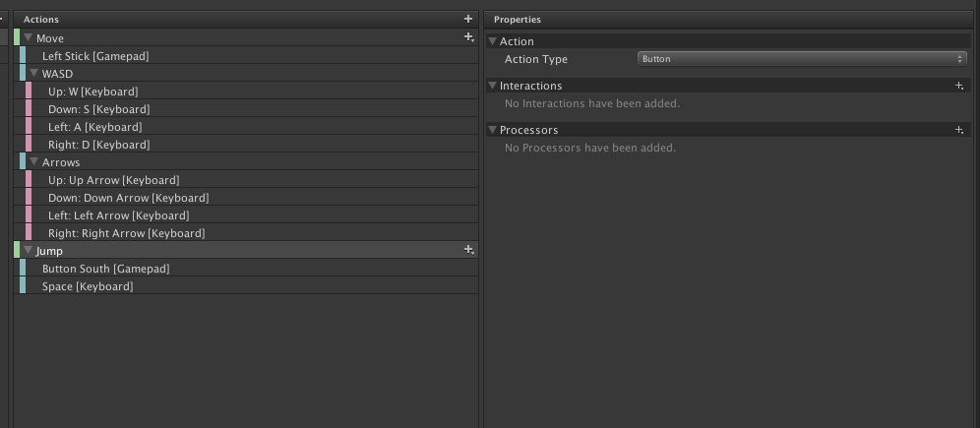The height and width of the screenshot is (428, 980).
Task: Select the Space [Keyboard] binding
Action: pos(88,286)
